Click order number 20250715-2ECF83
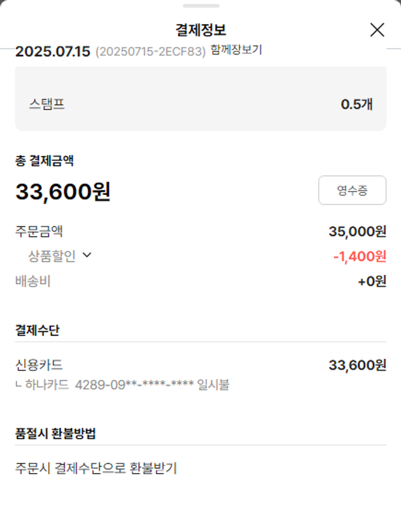Screen dimensions: 401x532 tap(150, 52)
